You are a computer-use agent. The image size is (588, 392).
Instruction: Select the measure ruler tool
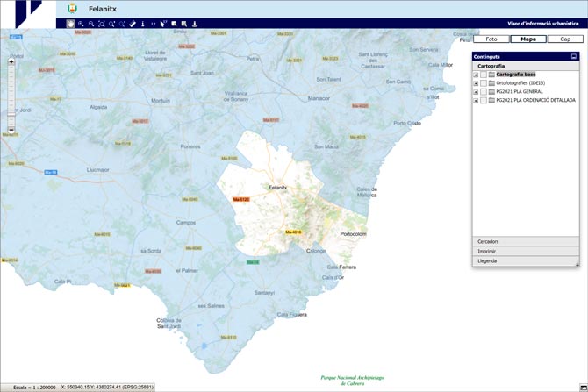[x=133, y=24]
